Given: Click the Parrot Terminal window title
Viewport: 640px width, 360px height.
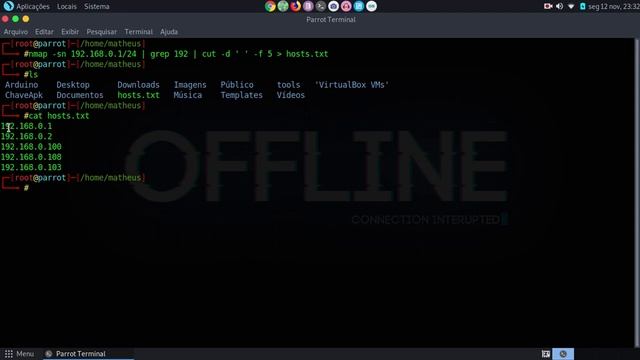Looking at the screenshot, I should click(x=331, y=20).
